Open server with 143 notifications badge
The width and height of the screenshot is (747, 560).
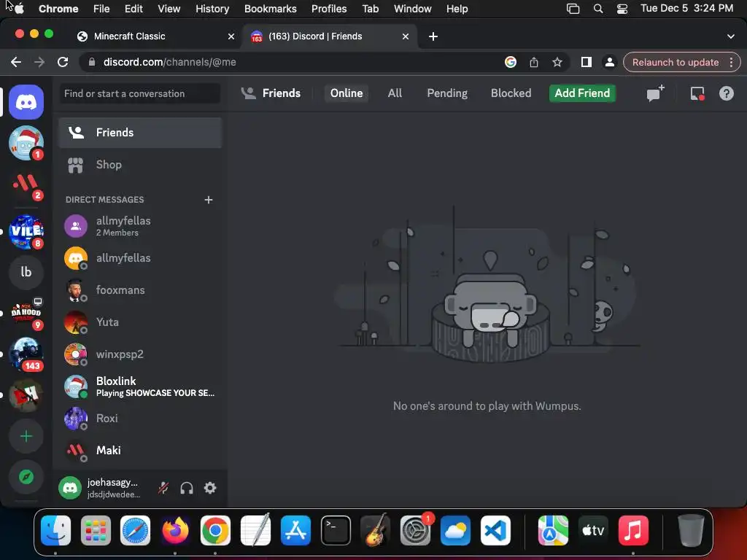pos(26,354)
